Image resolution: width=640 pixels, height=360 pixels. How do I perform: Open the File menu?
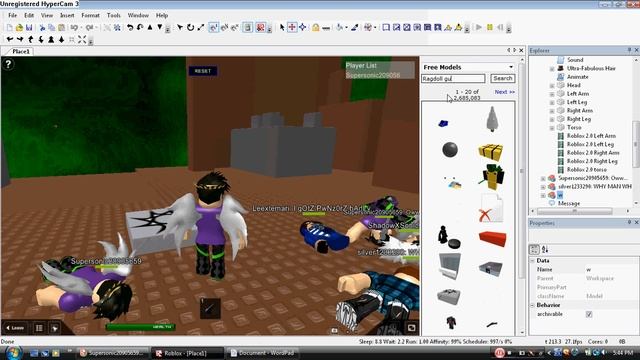(x=13, y=16)
